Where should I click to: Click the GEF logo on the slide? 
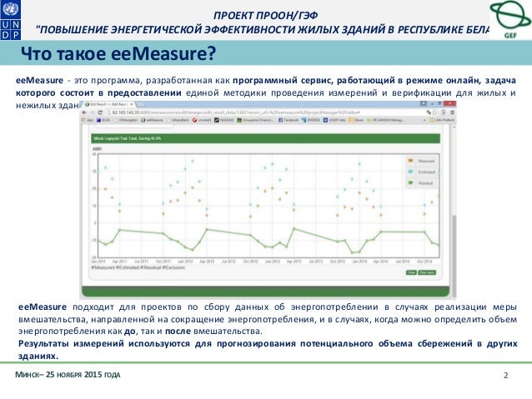coord(510,18)
